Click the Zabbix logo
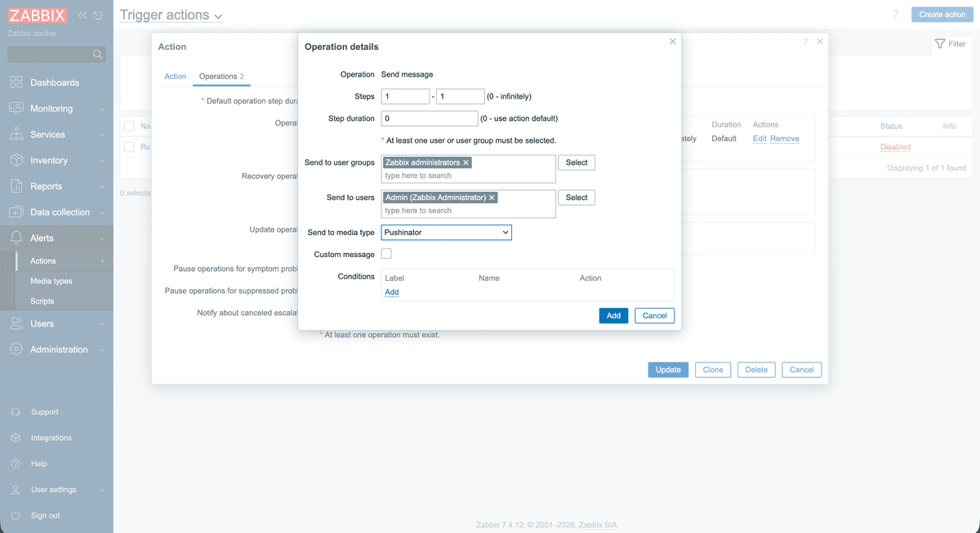 point(37,16)
